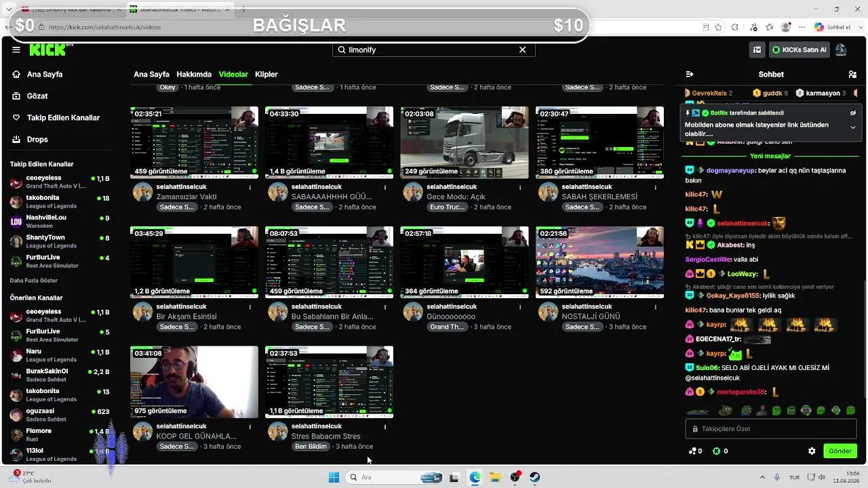This screenshot has height=488, width=868.
Task: Open the profile avatar menu
Action: 841,49
